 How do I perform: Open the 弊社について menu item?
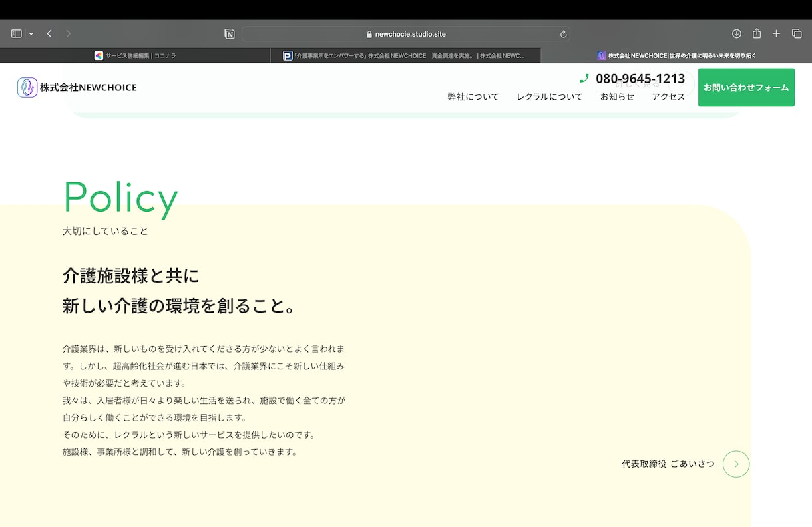pyautogui.click(x=473, y=97)
